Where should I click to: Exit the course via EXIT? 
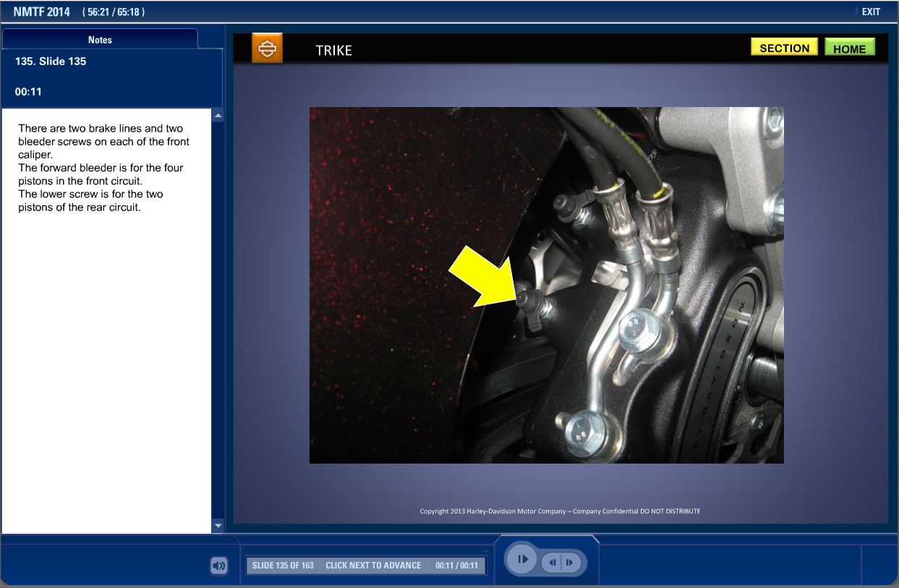coord(871,12)
